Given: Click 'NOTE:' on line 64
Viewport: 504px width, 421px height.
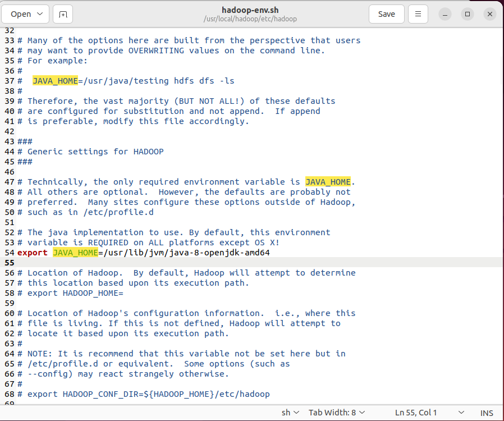Looking at the screenshot, I should [x=40, y=354].
